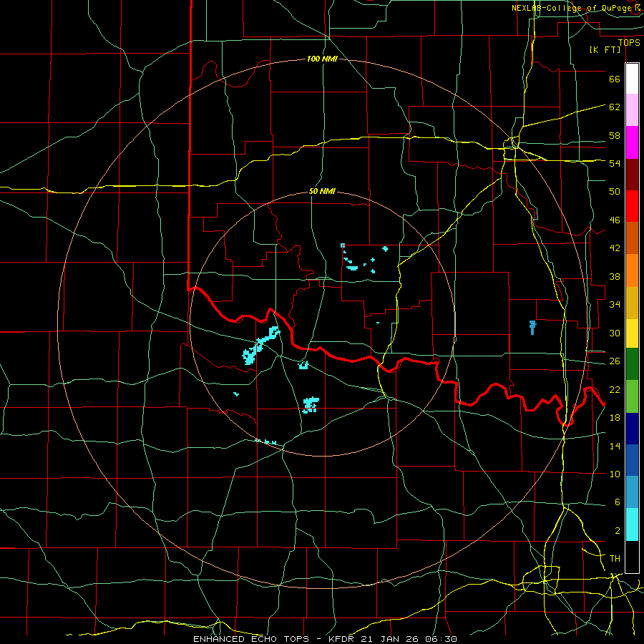
Task: Click the '[K FT]' units label
Action: click(x=605, y=49)
